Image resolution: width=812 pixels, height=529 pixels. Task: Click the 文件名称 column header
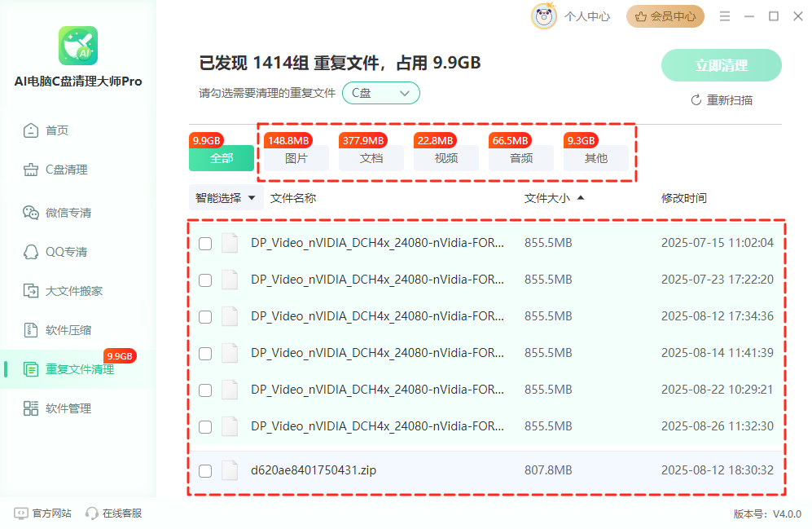point(293,198)
